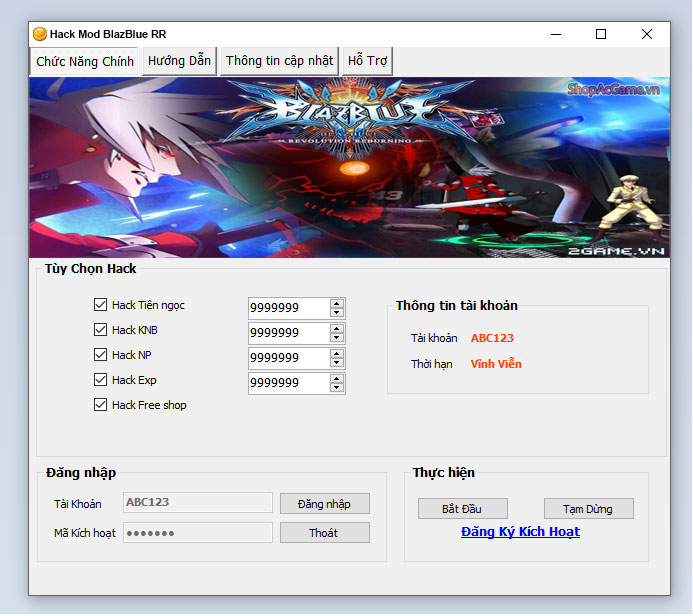
Task: Click the Hack NP value field
Action: (289, 358)
